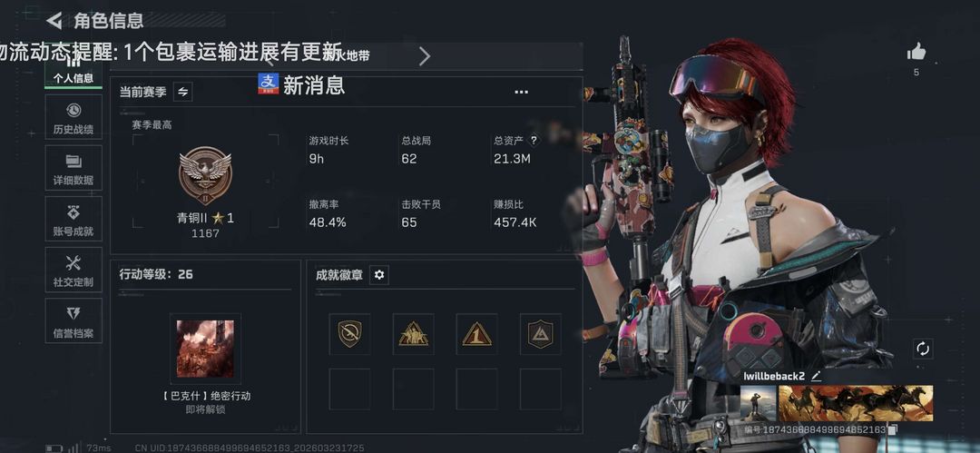Open the 支付宝 新消息 notification

tap(301, 84)
